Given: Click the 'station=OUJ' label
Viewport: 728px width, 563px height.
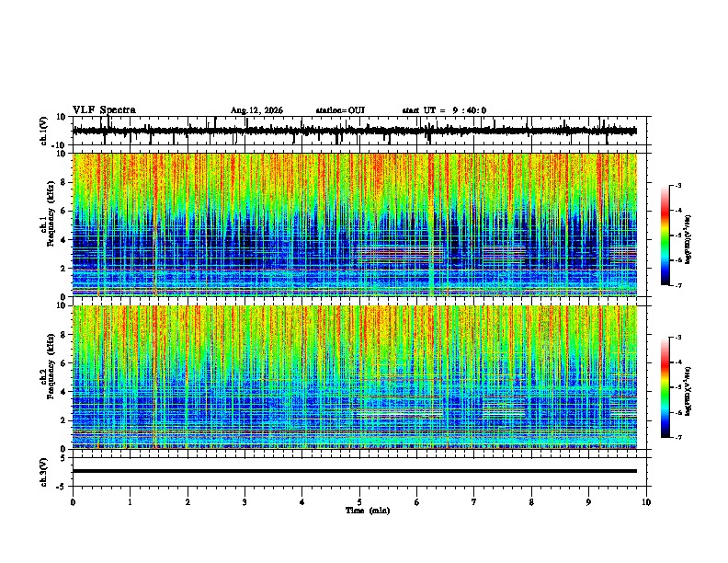Looking at the screenshot, I should (340, 110).
